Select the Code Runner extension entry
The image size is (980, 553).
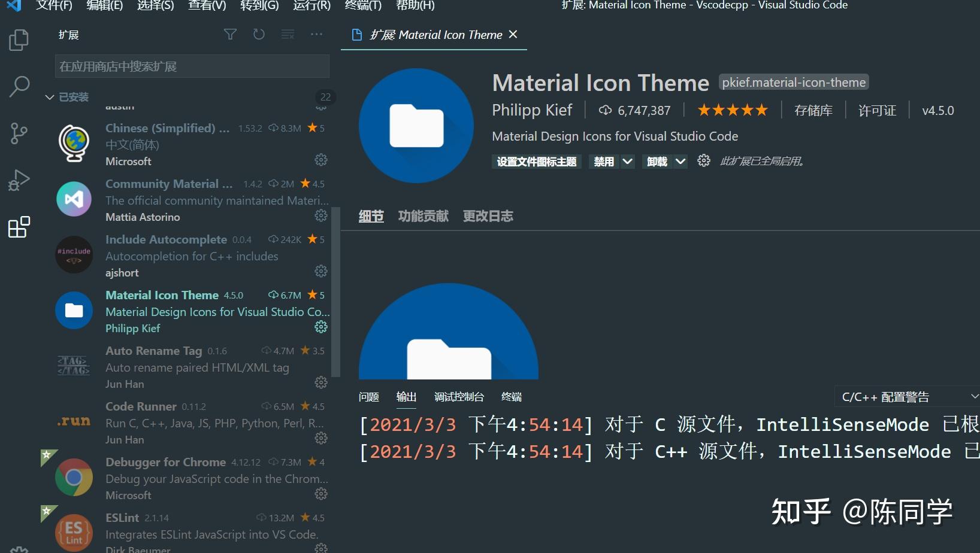pyautogui.click(x=192, y=423)
